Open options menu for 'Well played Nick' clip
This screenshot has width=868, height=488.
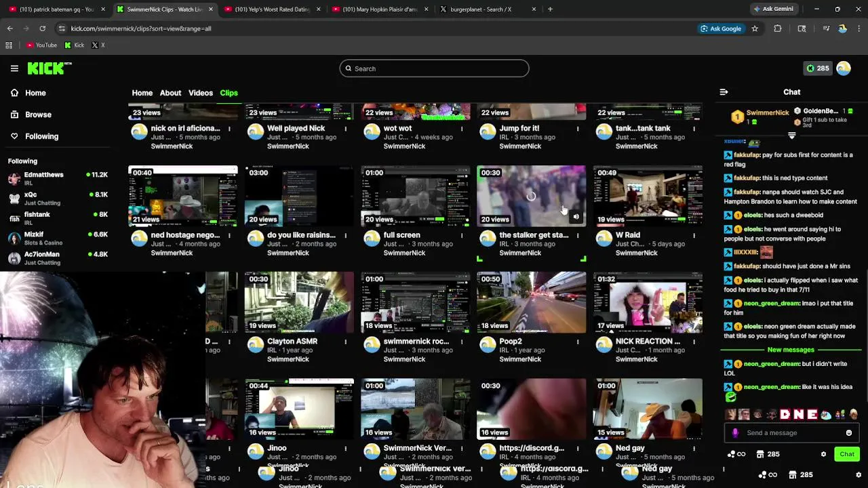click(x=346, y=129)
